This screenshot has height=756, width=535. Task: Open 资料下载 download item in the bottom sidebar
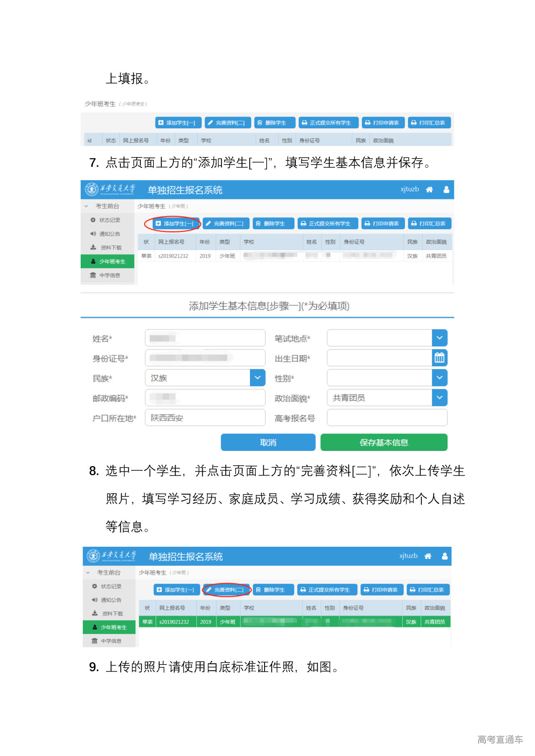(x=112, y=614)
